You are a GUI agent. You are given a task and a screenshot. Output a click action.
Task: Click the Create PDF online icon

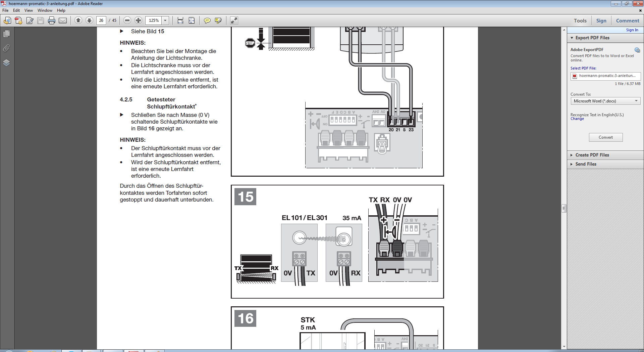click(18, 20)
